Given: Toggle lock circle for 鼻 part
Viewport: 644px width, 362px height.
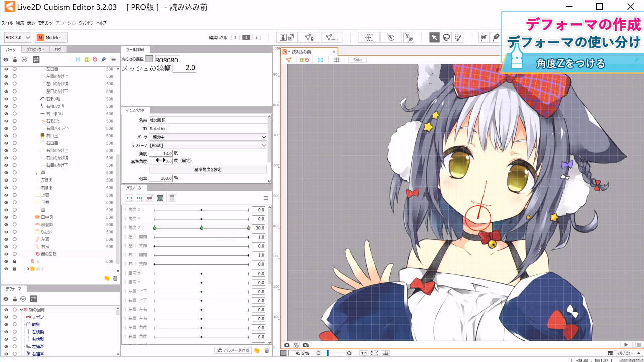Looking at the screenshot, I should (14, 173).
